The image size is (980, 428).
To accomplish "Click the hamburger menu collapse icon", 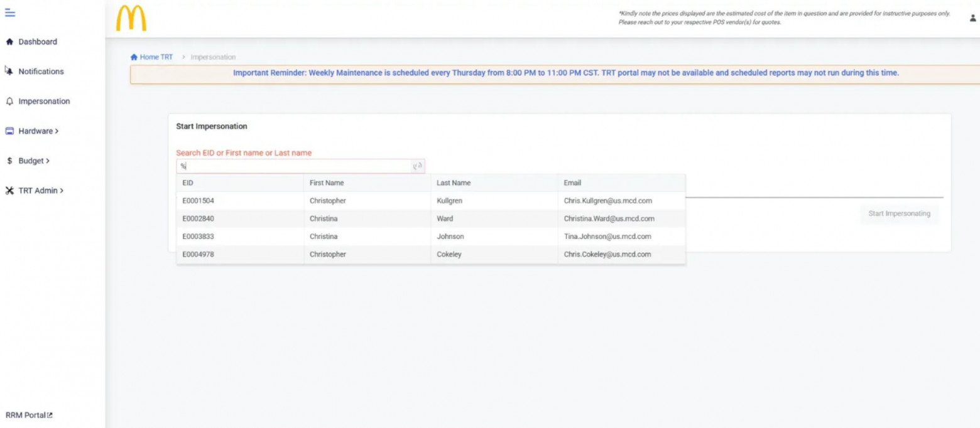I will point(9,13).
